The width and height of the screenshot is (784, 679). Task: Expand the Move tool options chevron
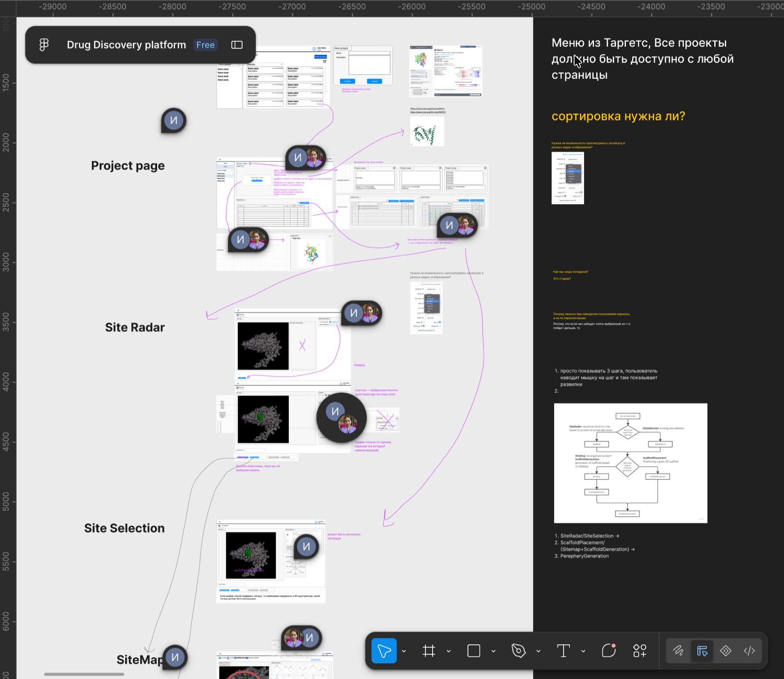(404, 651)
